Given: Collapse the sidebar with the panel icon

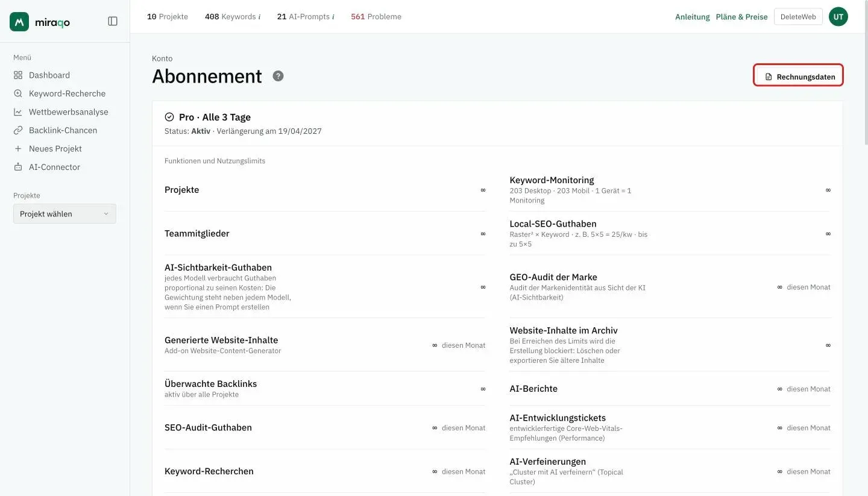Looking at the screenshot, I should [113, 21].
